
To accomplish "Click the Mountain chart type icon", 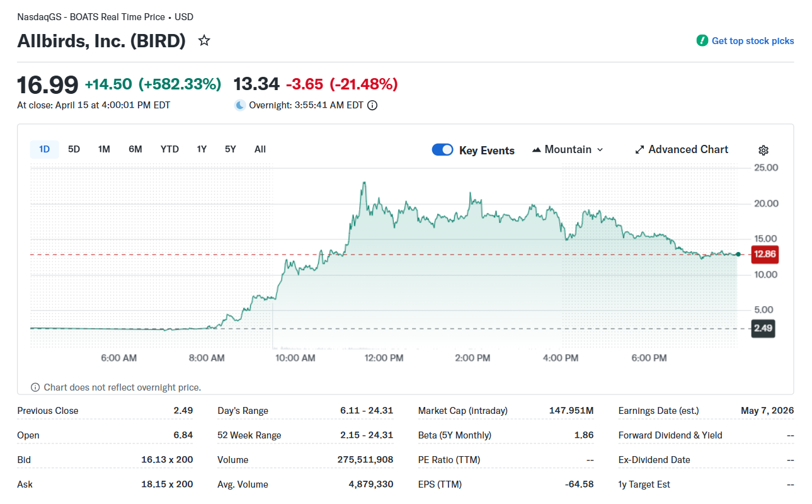I will tap(537, 150).
